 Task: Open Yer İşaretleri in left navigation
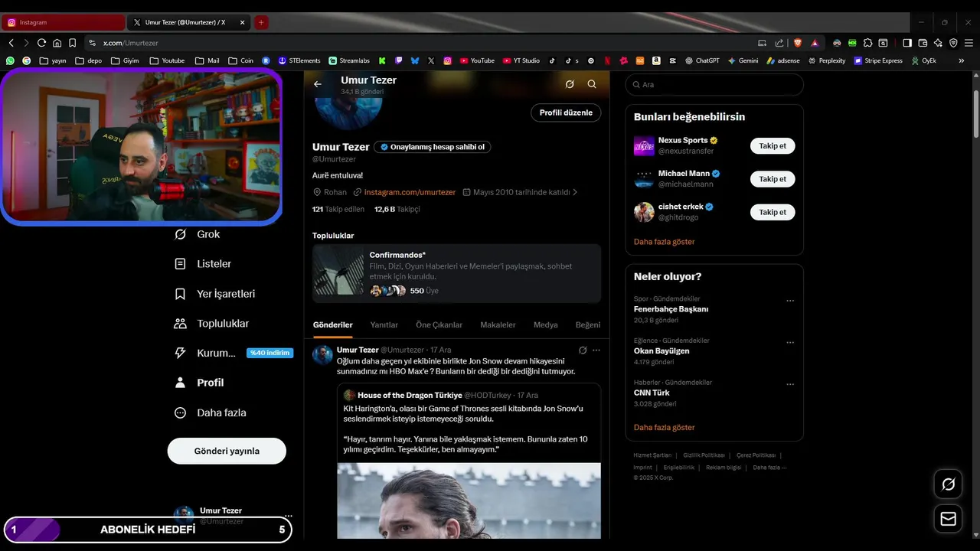(x=215, y=294)
